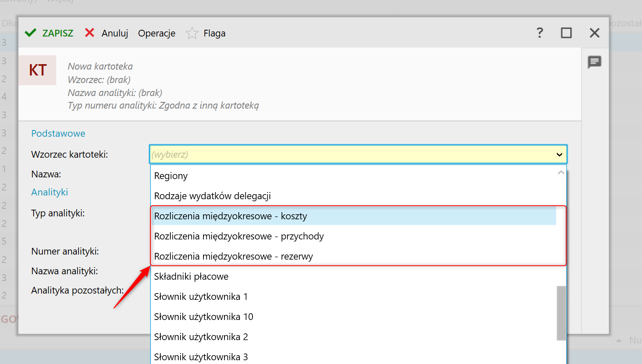642x364 pixels.
Task: Close the kartoteka dialog window
Action: click(595, 33)
